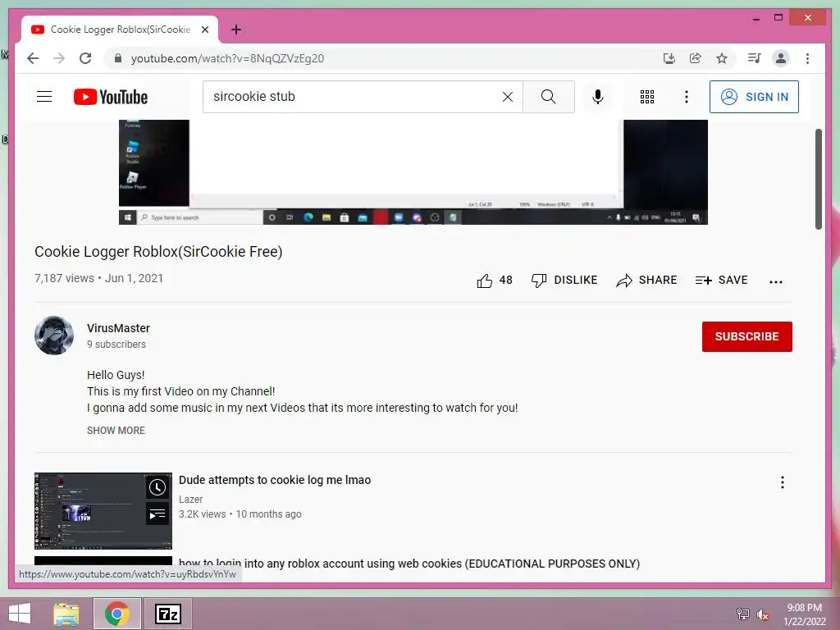The image size is (840, 630).
Task: Click inside the video player
Action: pos(413,171)
